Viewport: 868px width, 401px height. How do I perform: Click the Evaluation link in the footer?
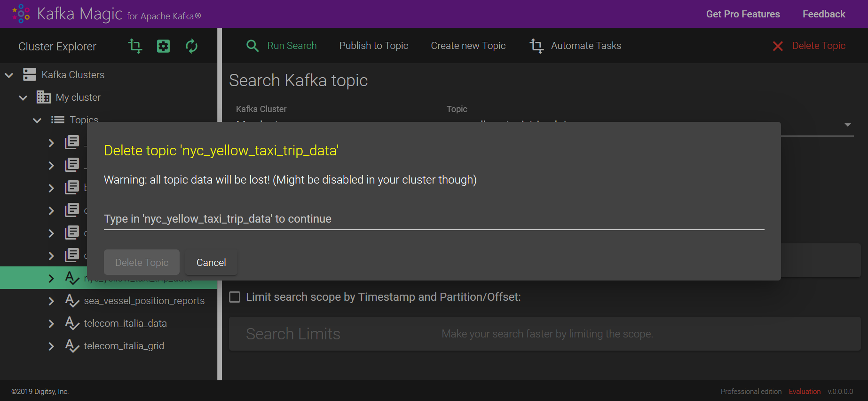805,392
